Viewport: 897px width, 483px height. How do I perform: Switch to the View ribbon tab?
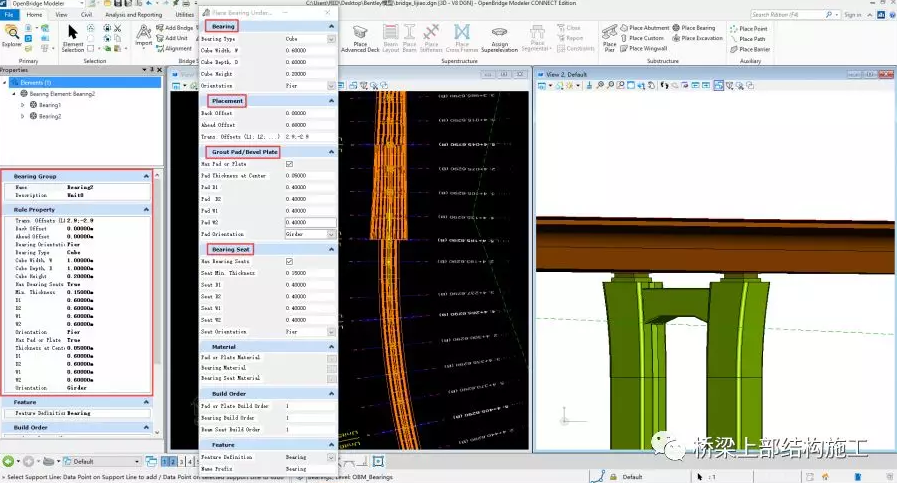pyautogui.click(x=61, y=15)
